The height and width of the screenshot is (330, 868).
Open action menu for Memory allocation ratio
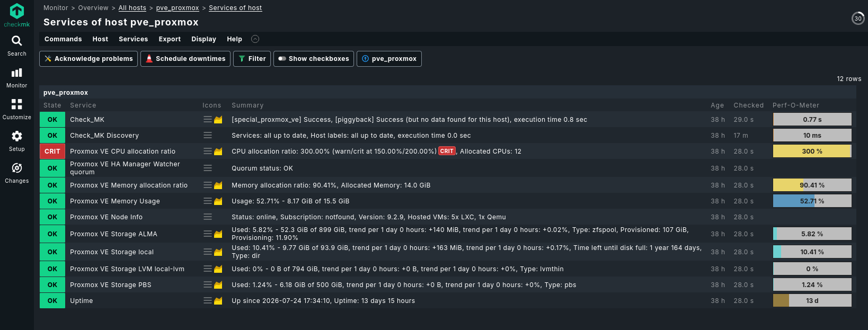[208, 185]
